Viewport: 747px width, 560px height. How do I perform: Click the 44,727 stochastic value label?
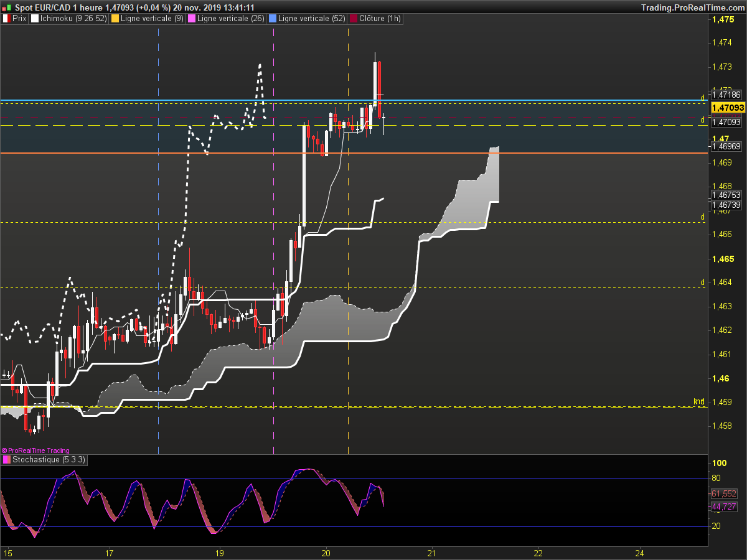(x=723, y=507)
